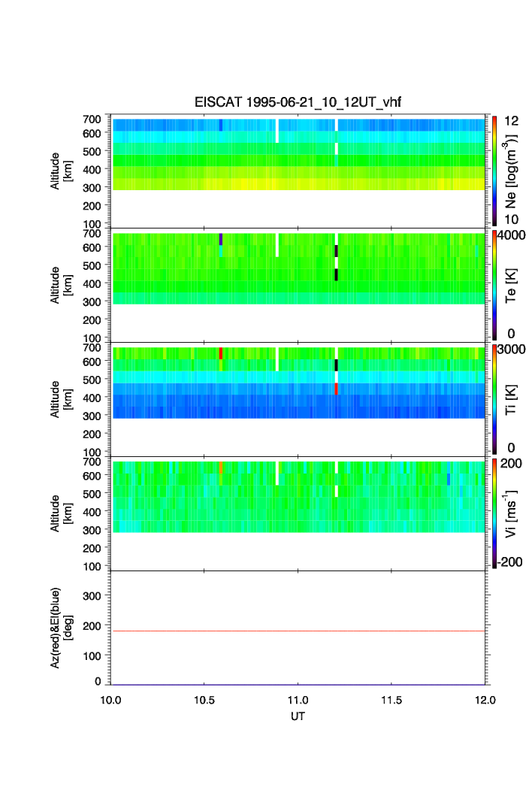
Task: Select the UT x-axis label
Action: [x=298, y=716]
